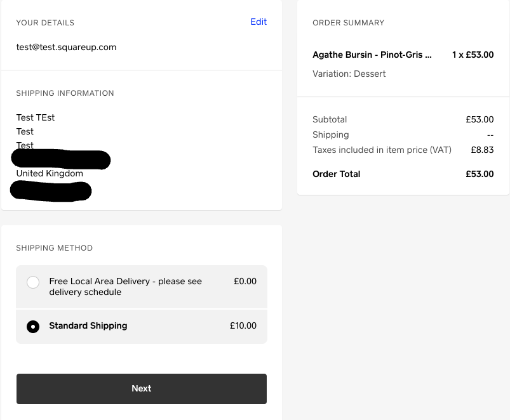Click the £0.00 local delivery price
The image size is (510, 420).
pos(245,281)
